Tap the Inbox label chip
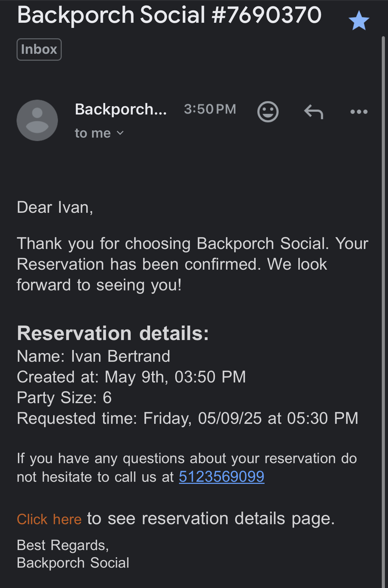The height and width of the screenshot is (588, 388). coord(39,49)
